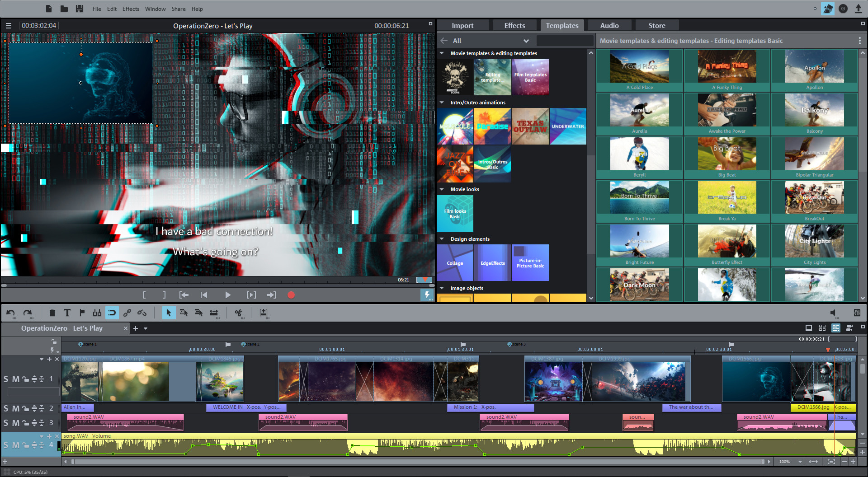This screenshot has width=868, height=477.
Task: Select the Film templates Basic template
Action: [530, 77]
